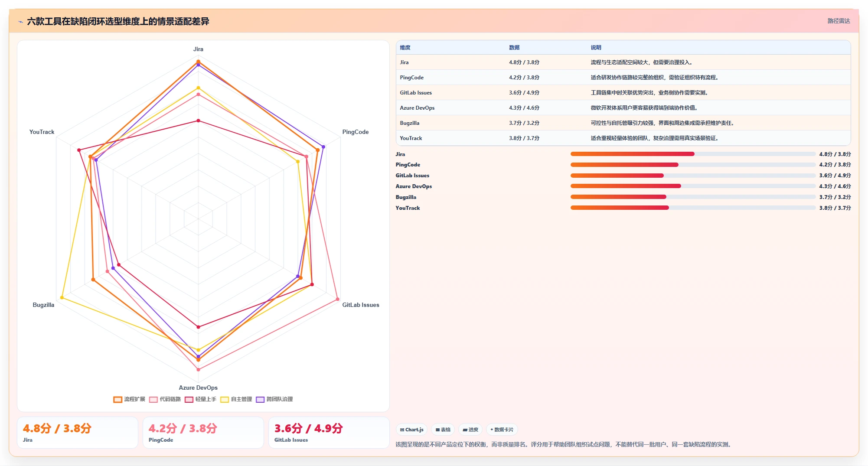868x466 pixels.
Task: Select the Bugzilla progress bar
Action: [x=693, y=197]
